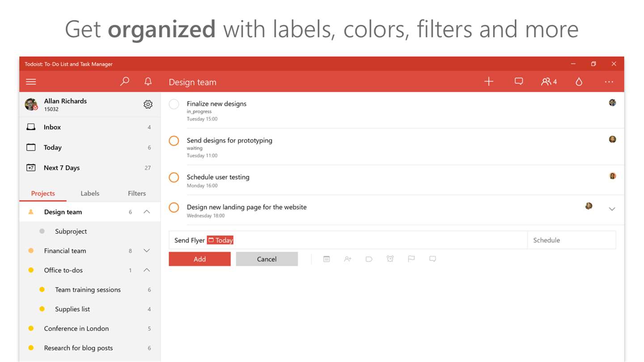Click the alarm clock reminder icon
The height and width of the screenshot is (362, 644).
390,259
